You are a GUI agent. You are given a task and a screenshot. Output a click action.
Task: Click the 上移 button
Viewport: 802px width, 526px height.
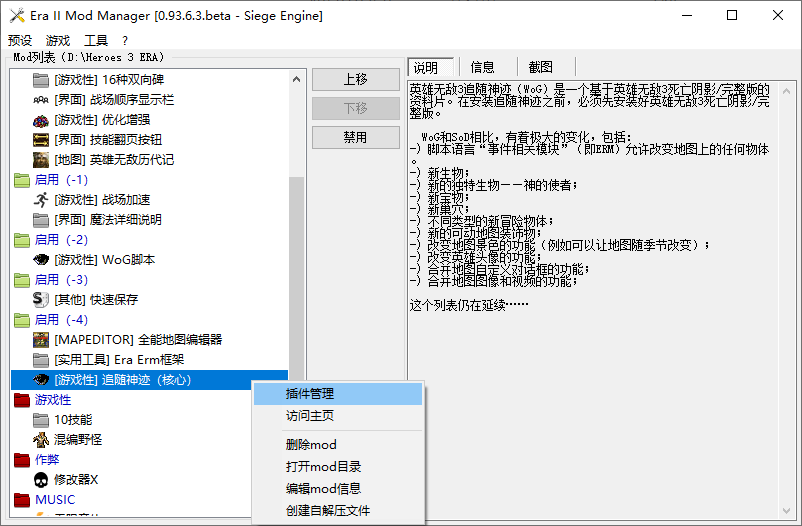[x=355, y=79]
